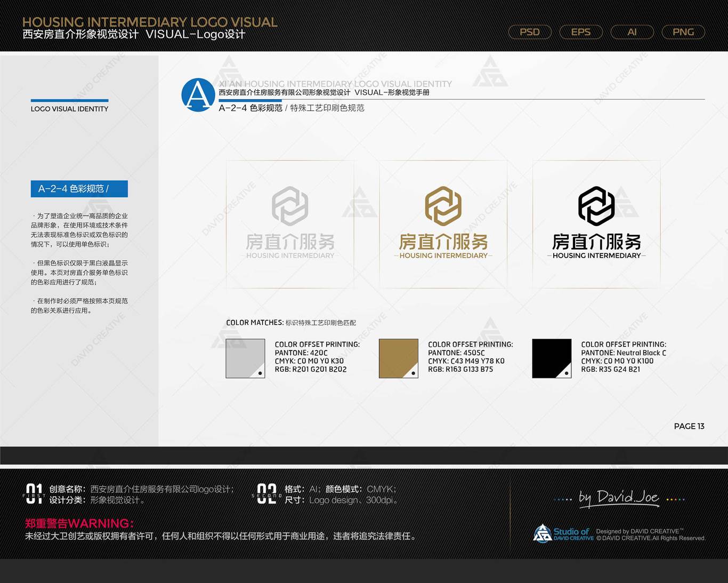Click the black HOUSING INTERMEDIARY caption
Screen dimensions: 728x583
597,255
